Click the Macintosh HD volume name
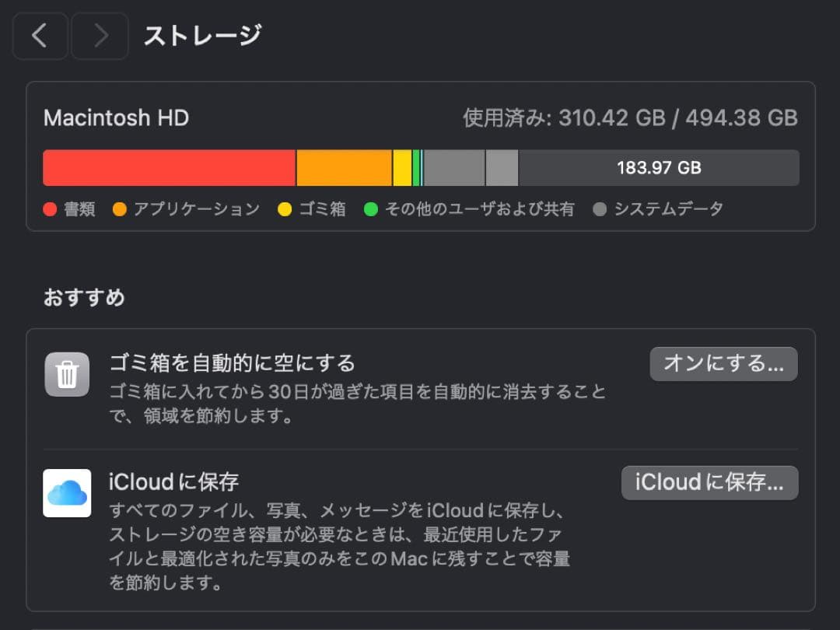This screenshot has height=630, width=840. 115,117
